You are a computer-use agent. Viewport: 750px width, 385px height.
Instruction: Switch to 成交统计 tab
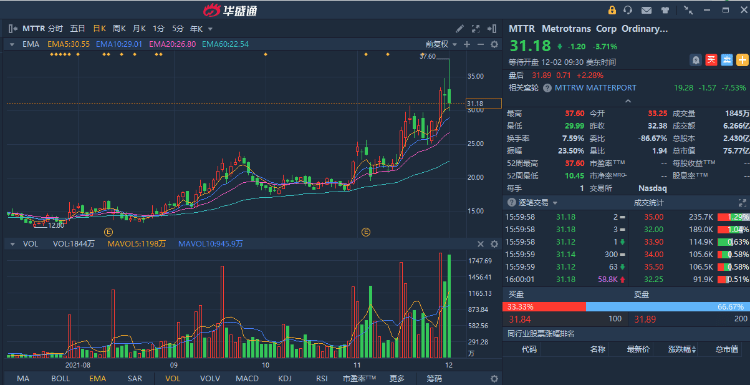click(649, 203)
